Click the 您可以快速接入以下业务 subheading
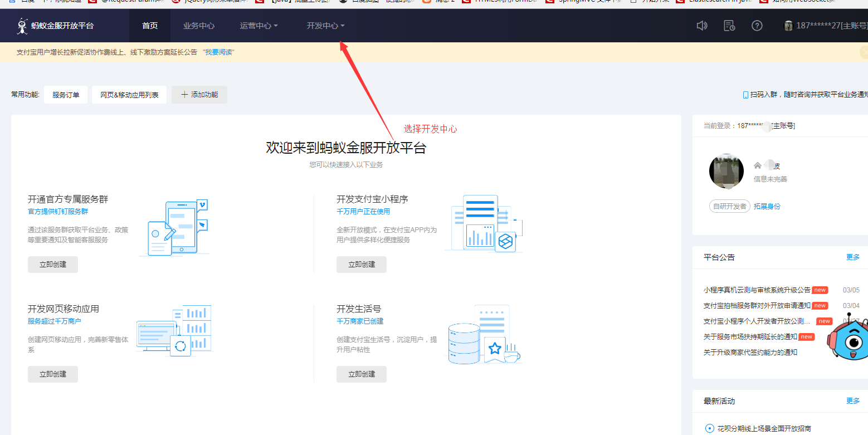Image resolution: width=868 pixels, height=435 pixels. tap(346, 165)
